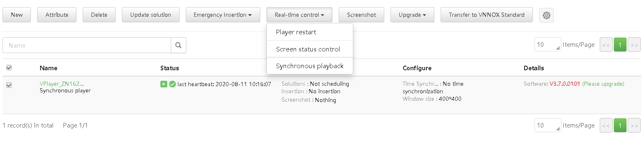Click bottom >> next page arrows
This screenshot has height=156, width=644.
coord(634,125)
